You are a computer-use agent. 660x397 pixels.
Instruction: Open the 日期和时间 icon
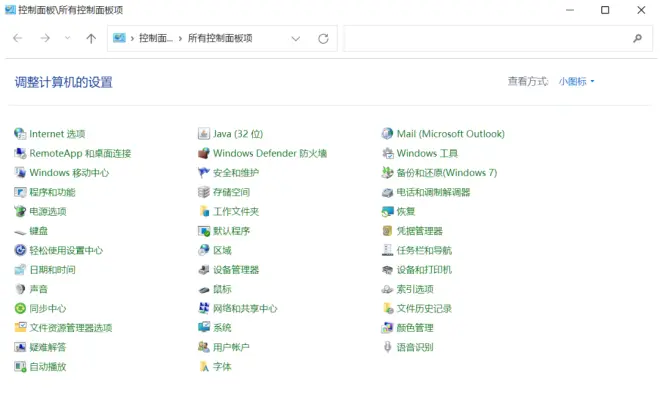(x=20, y=269)
